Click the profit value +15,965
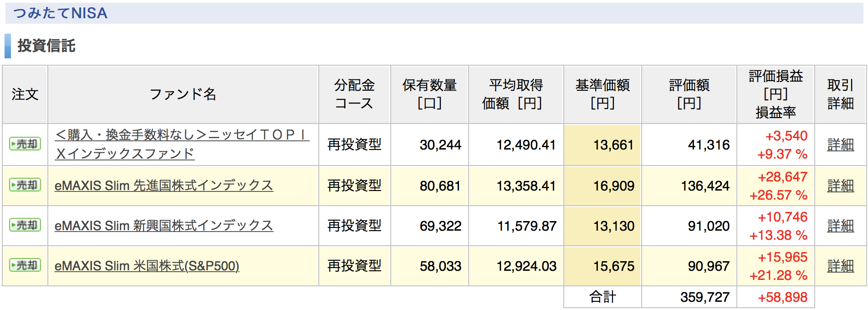This screenshot has height=310, width=868. pyautogui.click(x=783, y=257)
